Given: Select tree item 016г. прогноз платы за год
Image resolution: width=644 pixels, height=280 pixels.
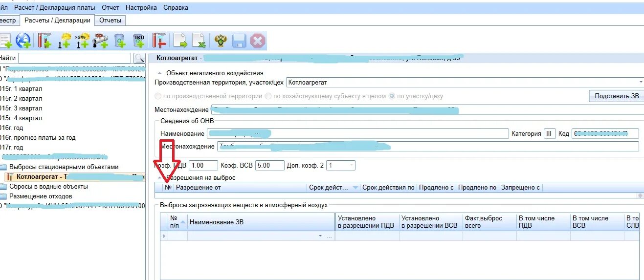Looking at the screenshot, I should (x=38, y=138).
